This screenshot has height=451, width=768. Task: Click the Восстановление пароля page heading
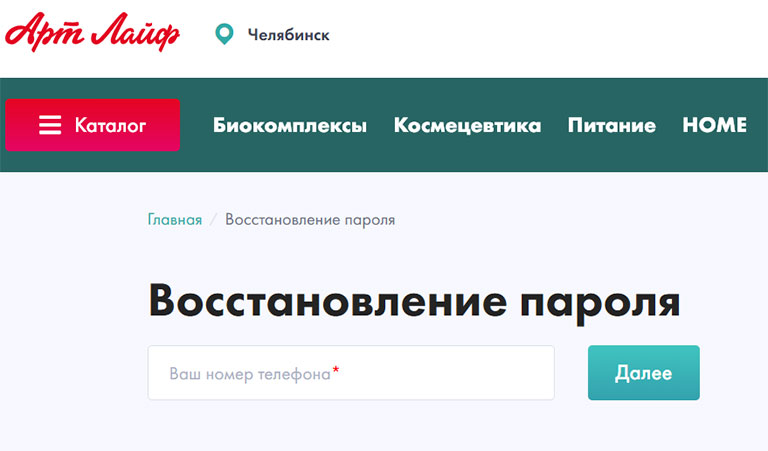(x=414, y=300)
